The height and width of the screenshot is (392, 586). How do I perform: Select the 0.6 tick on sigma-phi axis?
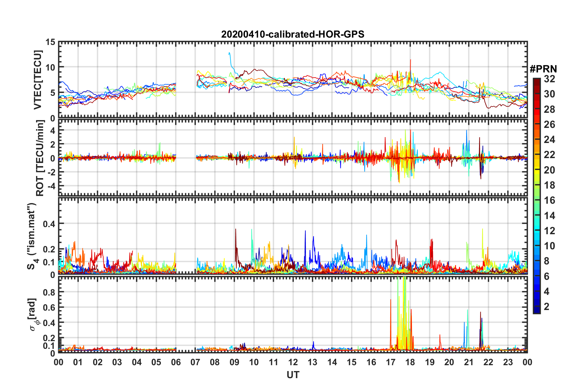pos(49,307)
